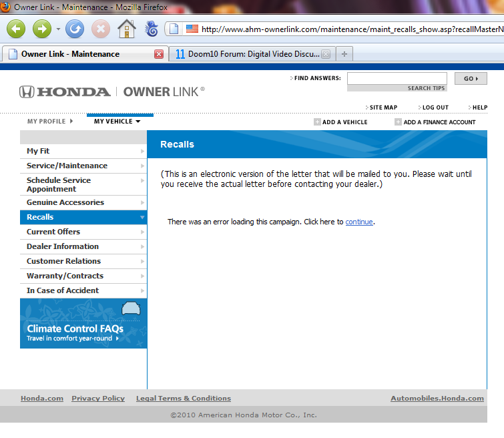Screen dimensions: 504x438
Task: Click the Firefox icon in title bar
Action: click(5, 7)
